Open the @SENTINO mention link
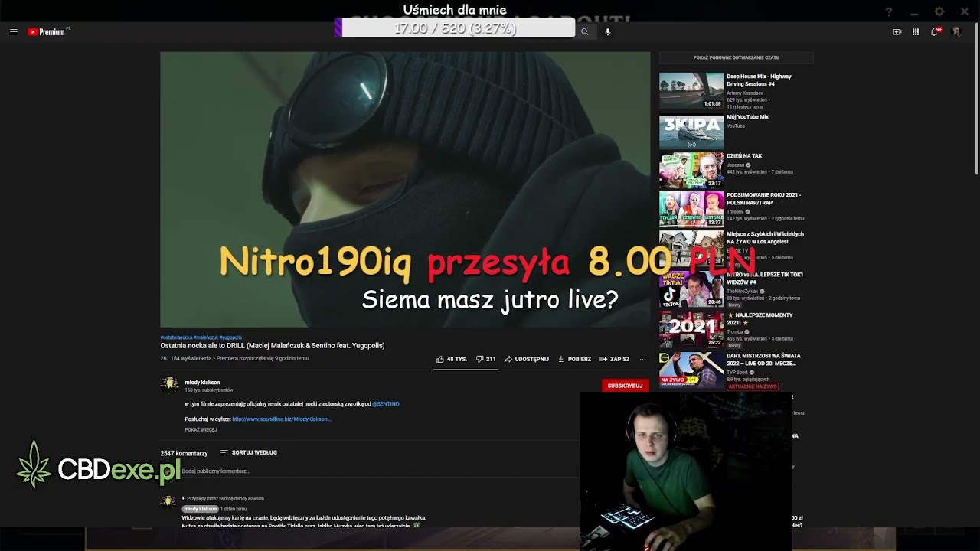 click(x=386, y=404)
